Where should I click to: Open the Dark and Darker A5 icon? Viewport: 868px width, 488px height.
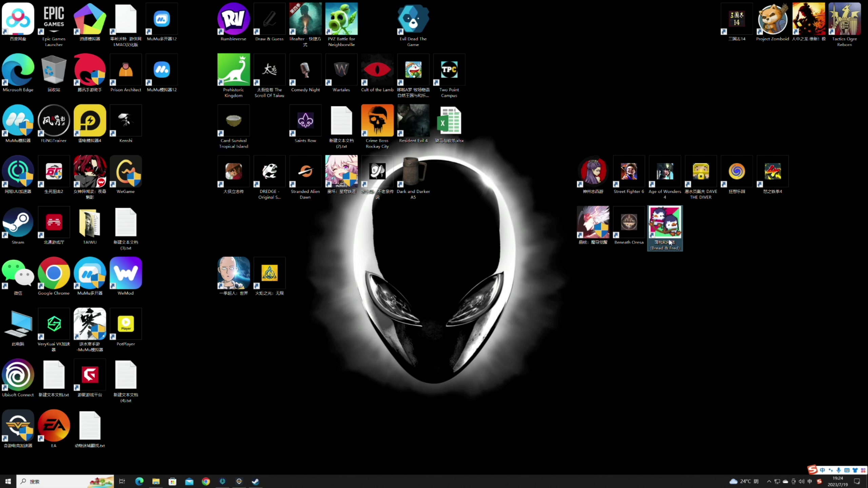tap(413, 177)
